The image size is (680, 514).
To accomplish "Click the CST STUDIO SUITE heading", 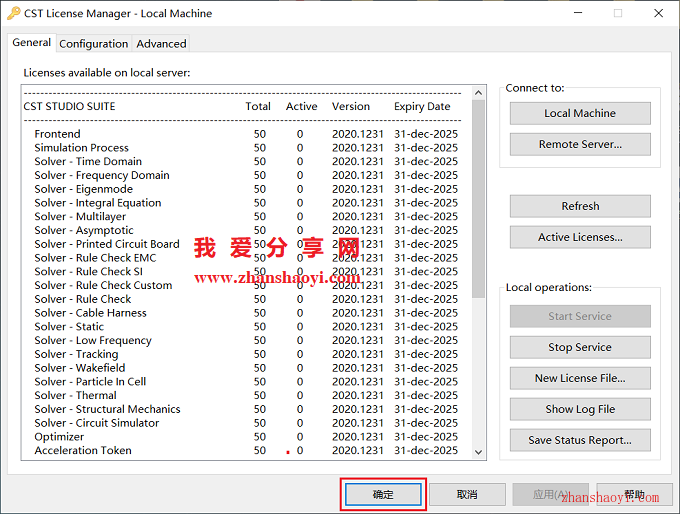I will click(69, 107).
